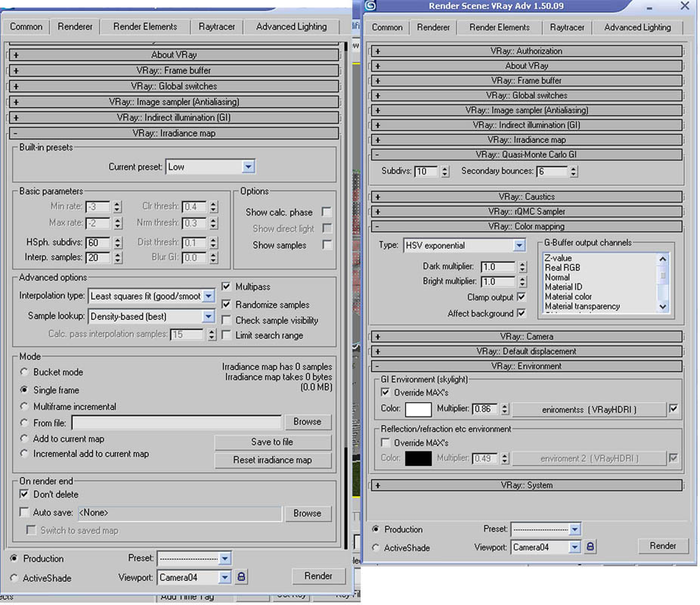700x605 pixels.
Task: Choose Incremental add to current map
Action: point(24,453)
